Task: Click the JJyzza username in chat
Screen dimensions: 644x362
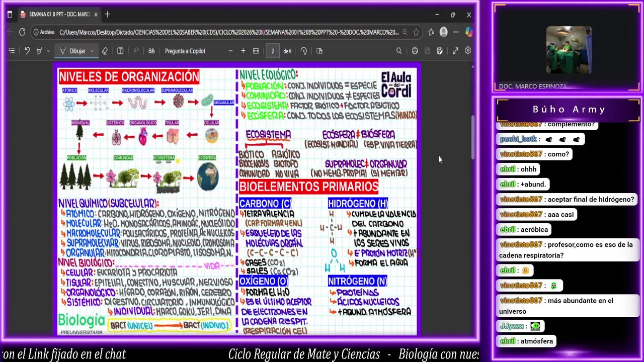Action: point(512,326)
